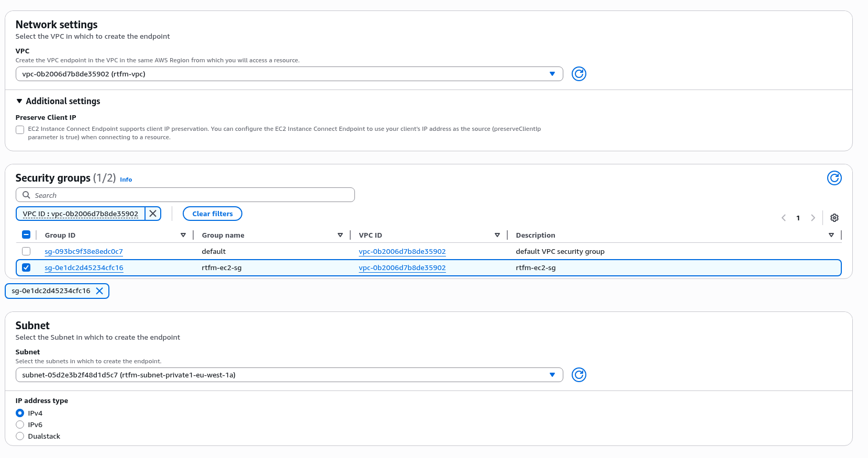The width and height of the screenshot is (868, 458).
Task: Enable Preserve Client IP checkbox
Action: click(20, 130)
